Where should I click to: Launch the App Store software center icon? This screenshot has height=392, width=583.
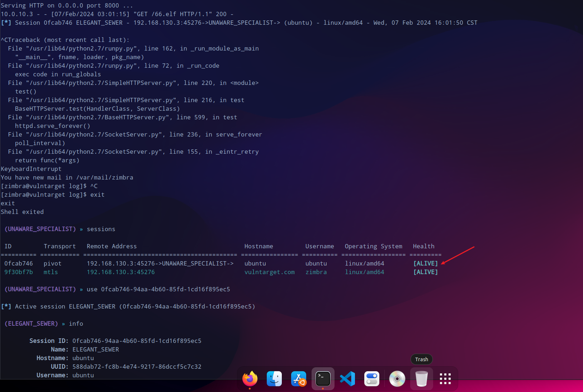(x=299, y=379)
